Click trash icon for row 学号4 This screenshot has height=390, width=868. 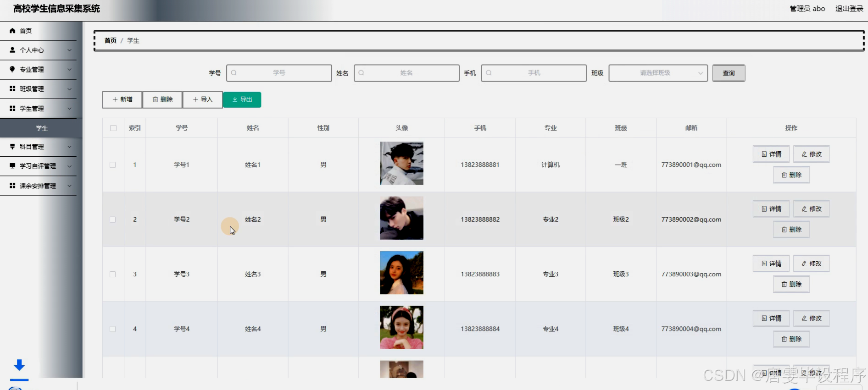(x=784, y=339)
